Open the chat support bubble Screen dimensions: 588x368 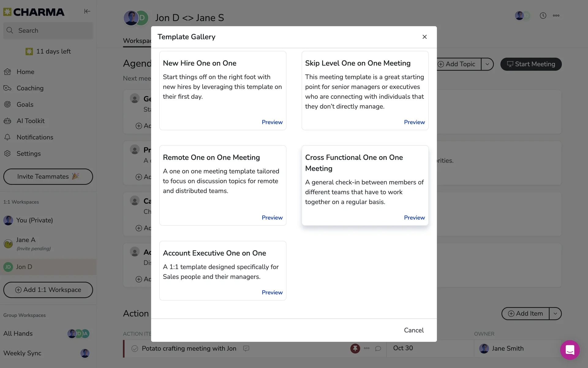(x=570, y=350)
